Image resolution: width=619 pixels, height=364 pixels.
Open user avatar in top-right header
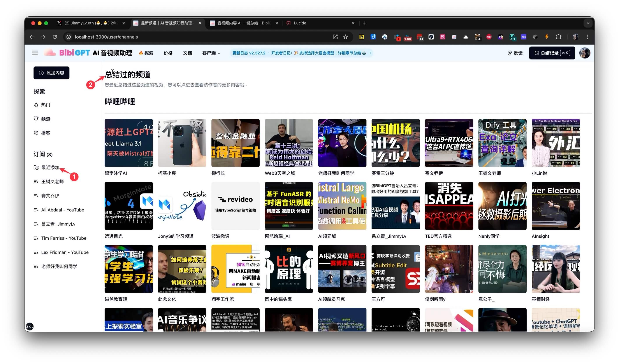point(584,53)
